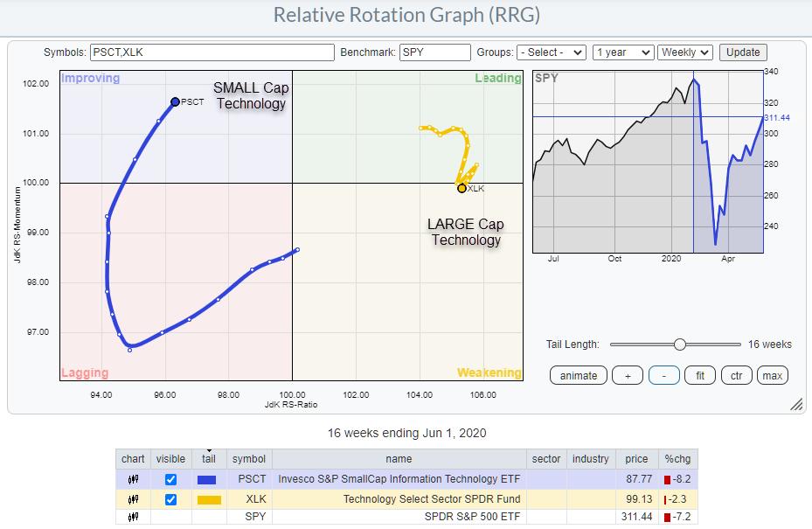Expand the 1 year period dropdown
812x529 pixels.
(622, 52)
